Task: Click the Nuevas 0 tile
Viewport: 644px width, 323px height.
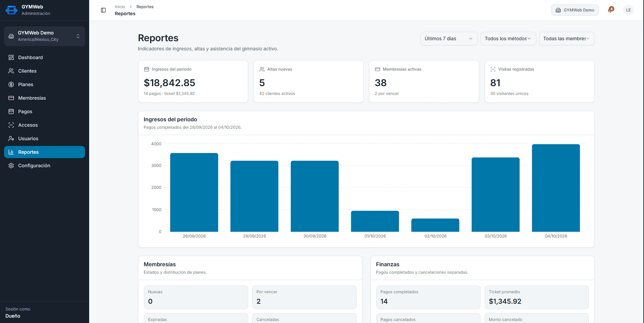Action: pyautogui.click(x=196, y=297)
